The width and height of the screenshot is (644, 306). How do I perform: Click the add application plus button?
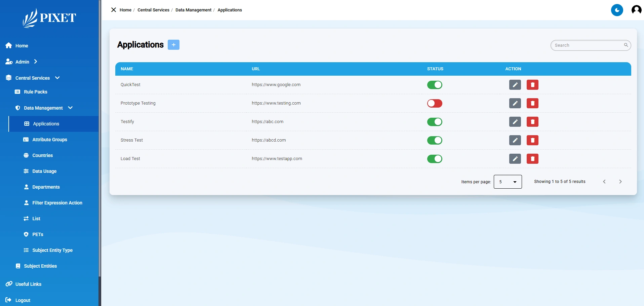click(x=173, y=45)
